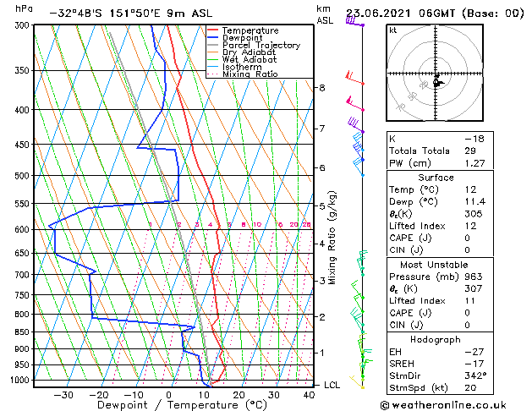Viewport: 532px width, 411px height.
Task: Click the 1 km height axis label
Action: click(321, 353)
